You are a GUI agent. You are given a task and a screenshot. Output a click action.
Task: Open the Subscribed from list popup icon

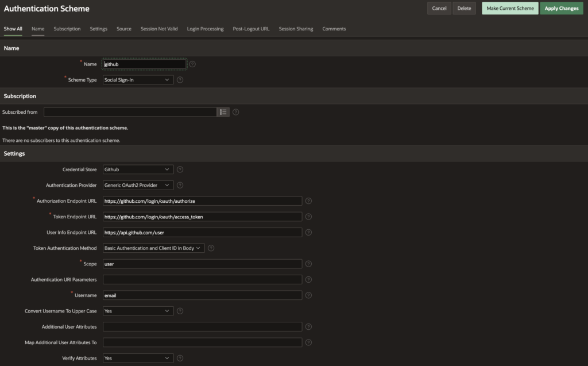(223, 112)
